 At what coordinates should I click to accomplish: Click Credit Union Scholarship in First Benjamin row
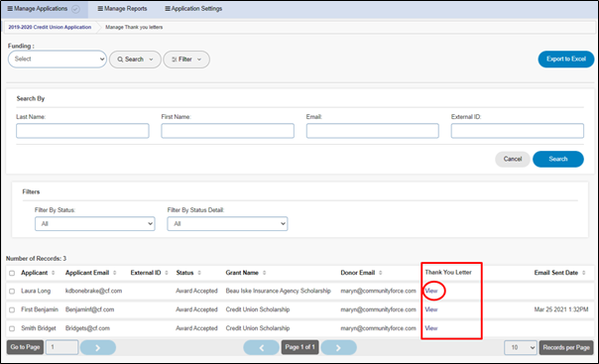coord(258,309)
